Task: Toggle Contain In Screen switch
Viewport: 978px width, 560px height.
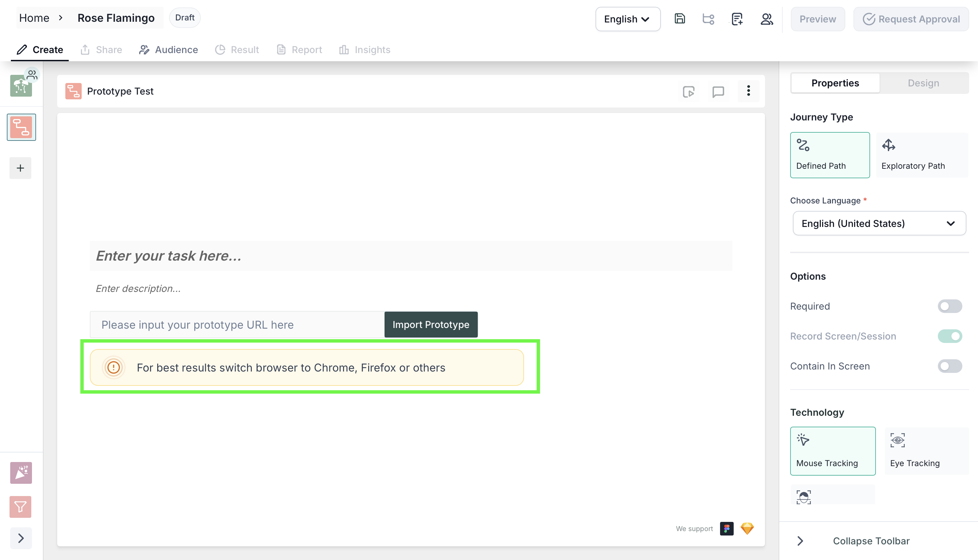Action: [950, 366]
